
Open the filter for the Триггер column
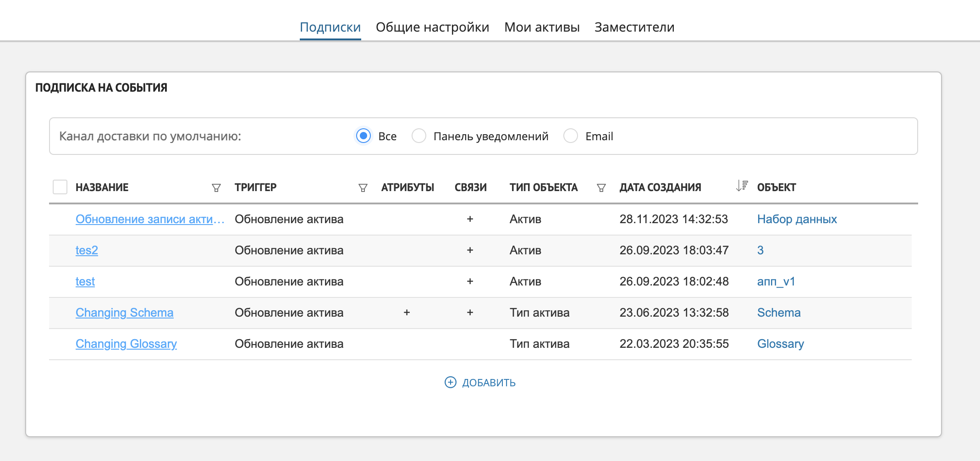click(363, 188)
